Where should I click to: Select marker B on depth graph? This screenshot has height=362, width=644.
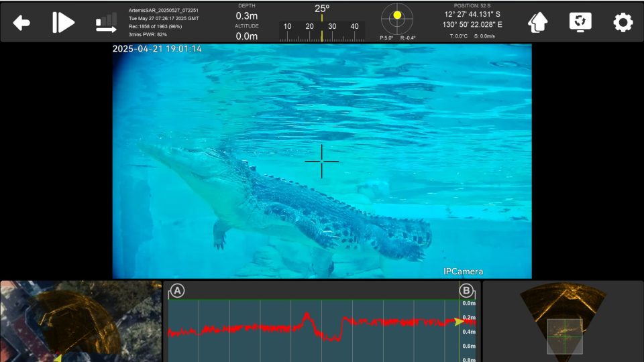tap(466, 291)
